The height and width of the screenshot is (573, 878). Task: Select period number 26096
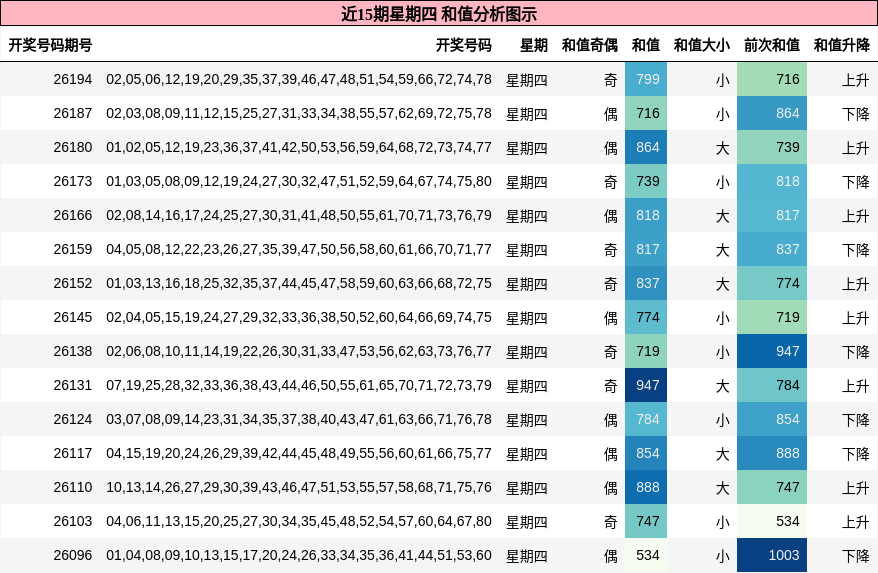tap(73, 555)
